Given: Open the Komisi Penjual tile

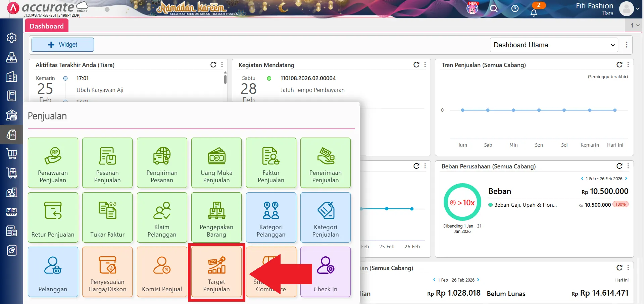Looking at the screenshot, I should pos(162,272).
